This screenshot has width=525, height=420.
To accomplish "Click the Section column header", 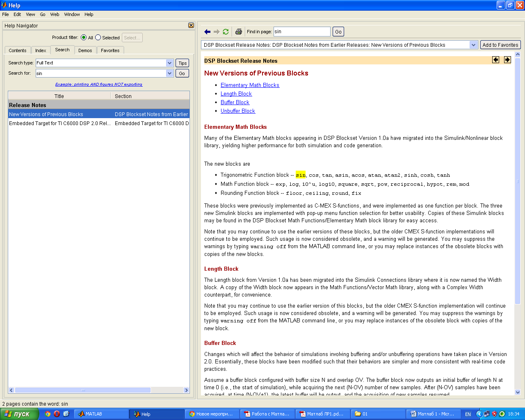I will coord(150,96).
